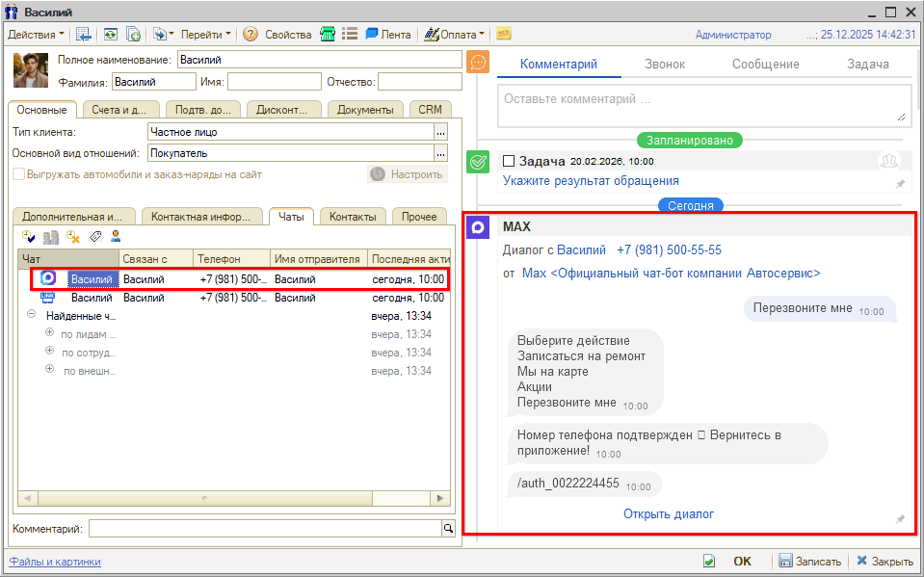Click the orange chat bubble icon

477,63
